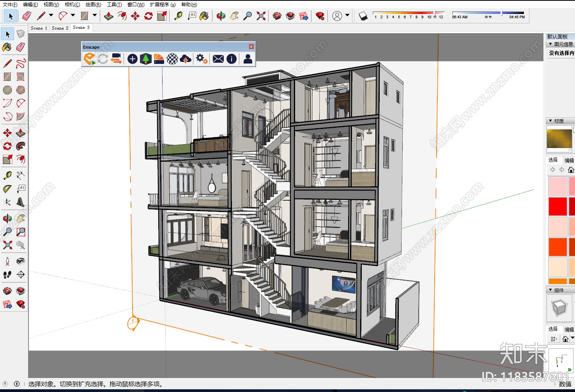Open the Enscape material editor icon
The image size is (575, 392).
[159, 59]
